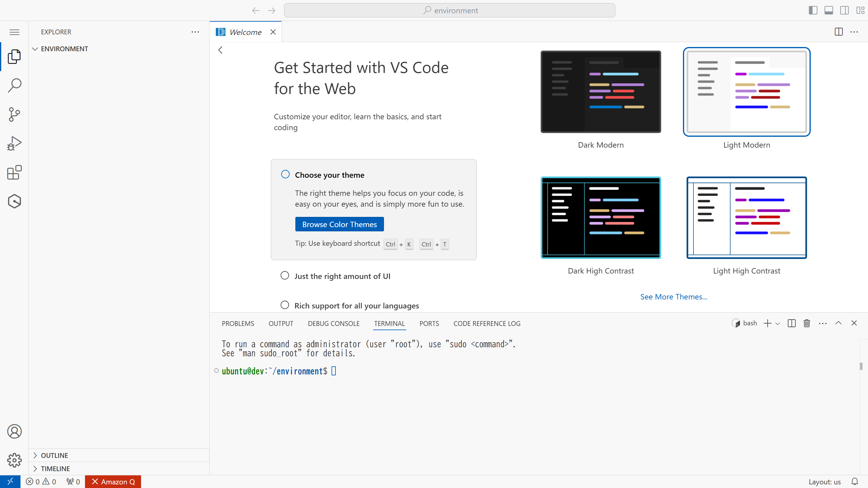
Task: Switch to the PROBLEMS panel tab
Action: click(237, 323)
